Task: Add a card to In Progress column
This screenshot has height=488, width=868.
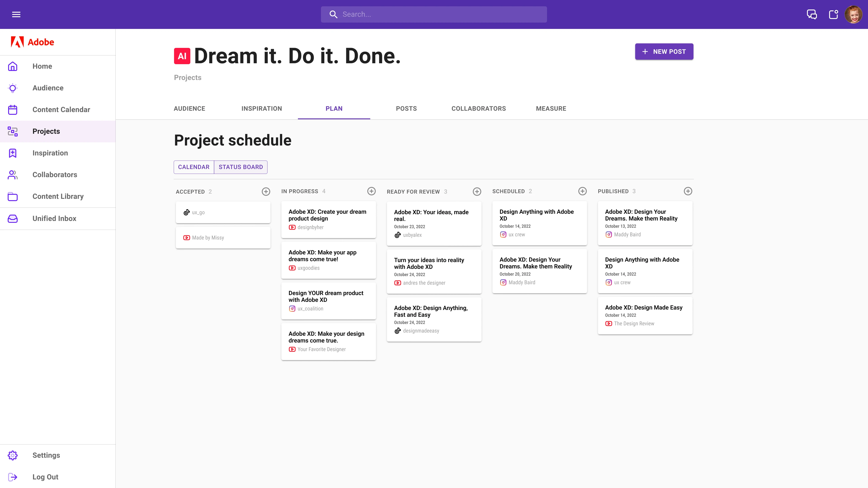Action: [x=371, y=191]
